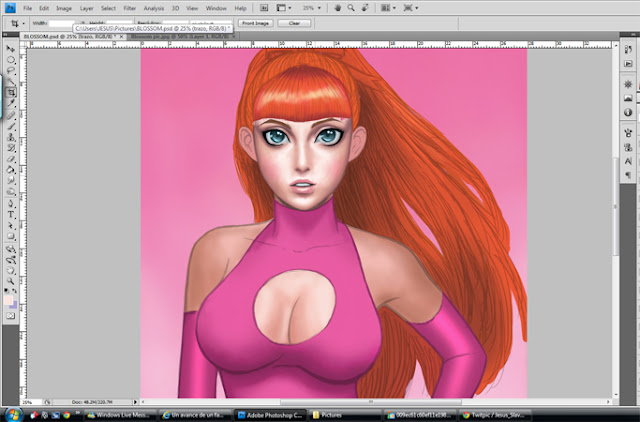Open the Arrange Documents dropdown

point(388,8)
